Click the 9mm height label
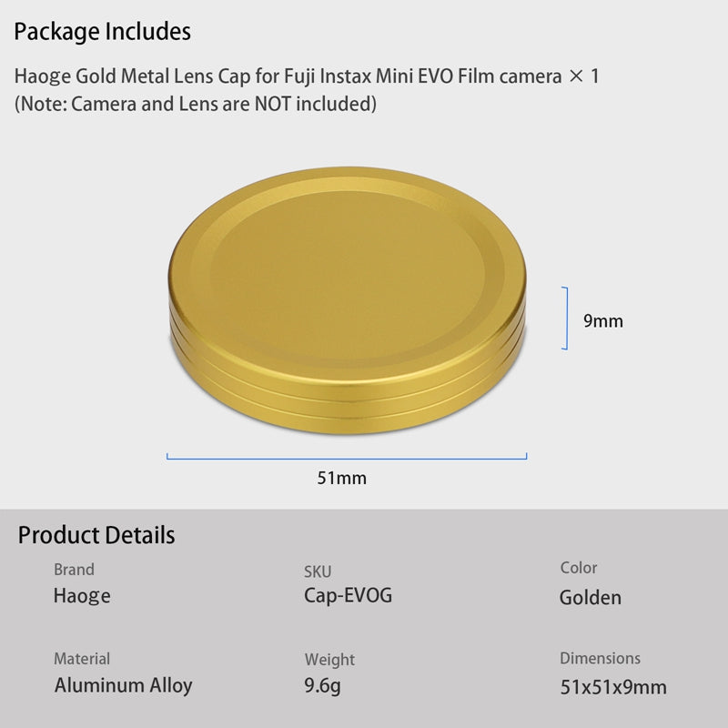Image resolution: width=728 pixels, height=728 pixels. pos(603,321)
